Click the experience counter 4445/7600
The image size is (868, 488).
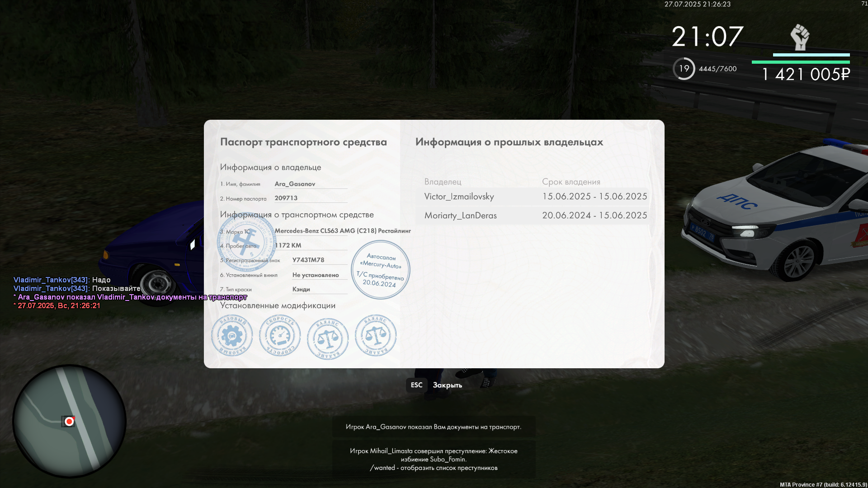point(717,69)
